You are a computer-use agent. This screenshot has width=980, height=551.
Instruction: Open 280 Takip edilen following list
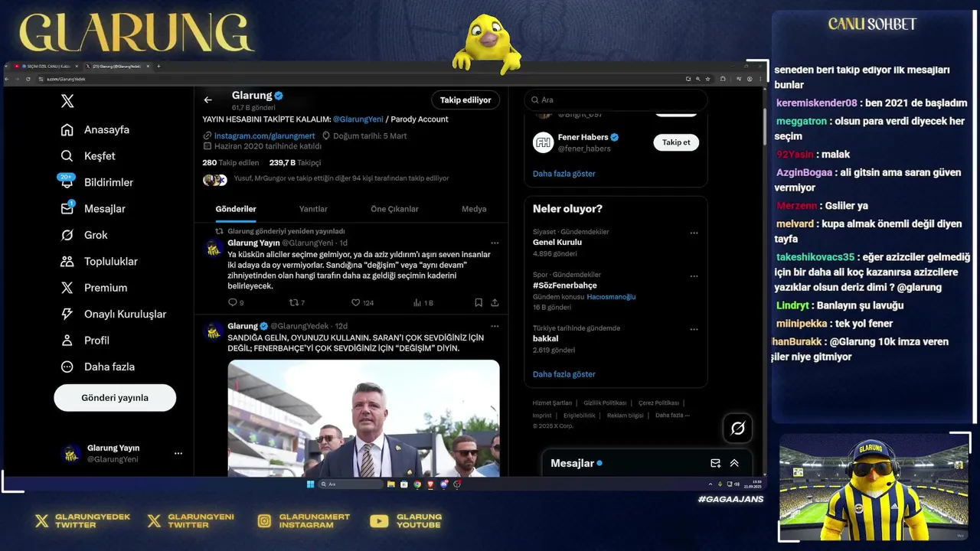pos(230,163)
